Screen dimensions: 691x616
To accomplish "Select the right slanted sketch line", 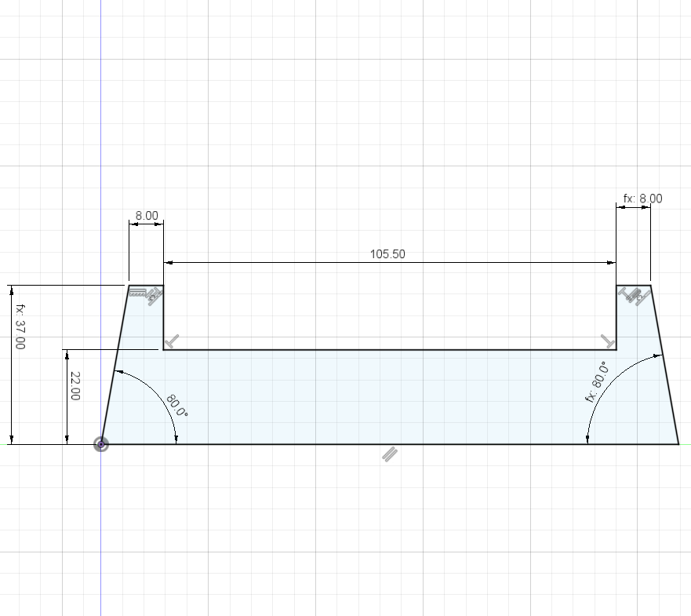I will coord(664,365).
